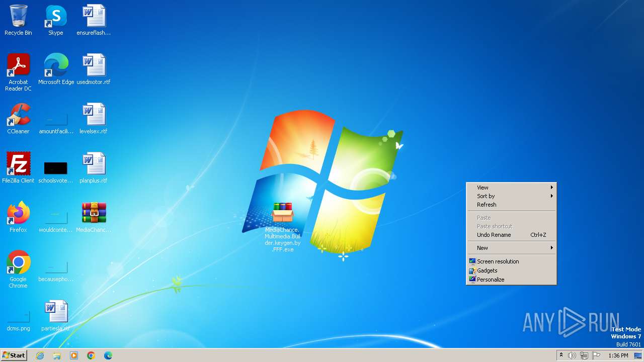Viewport: 644px width, 362px height.
Task: Choose Undo Rename from context menu
Action: (511, 235)
